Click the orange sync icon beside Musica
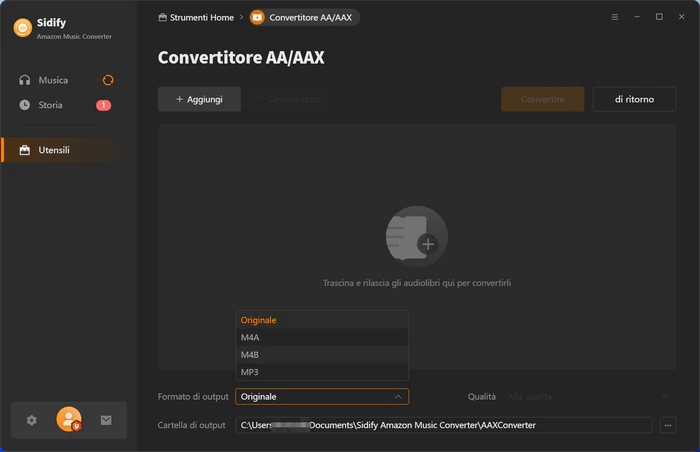The width and height of the screenshot is (700, 452). coord(108,80)
